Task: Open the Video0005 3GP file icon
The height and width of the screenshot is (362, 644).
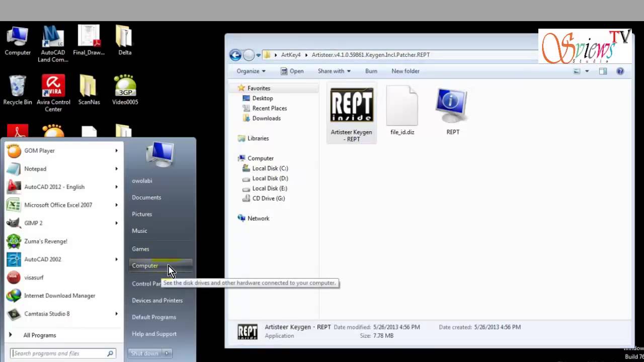Action: coord(125,90)
